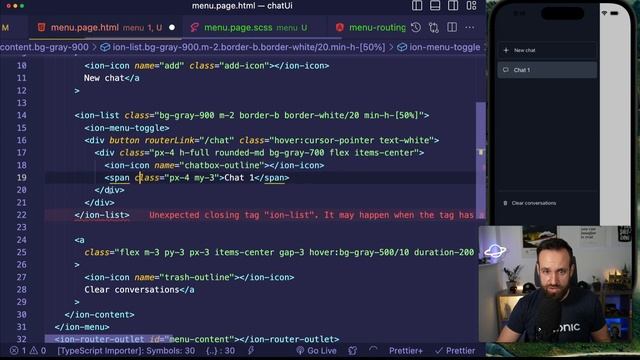The height and width of the screenshot is (360, 640).
Task: Click New chat text on line 11
Action: (x=104, y=78)
